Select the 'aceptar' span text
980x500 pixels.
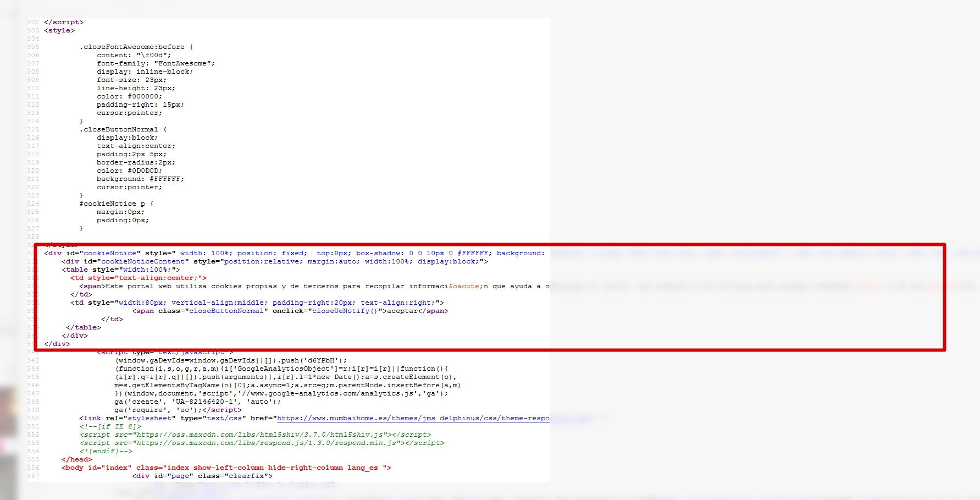pos(402,311)
